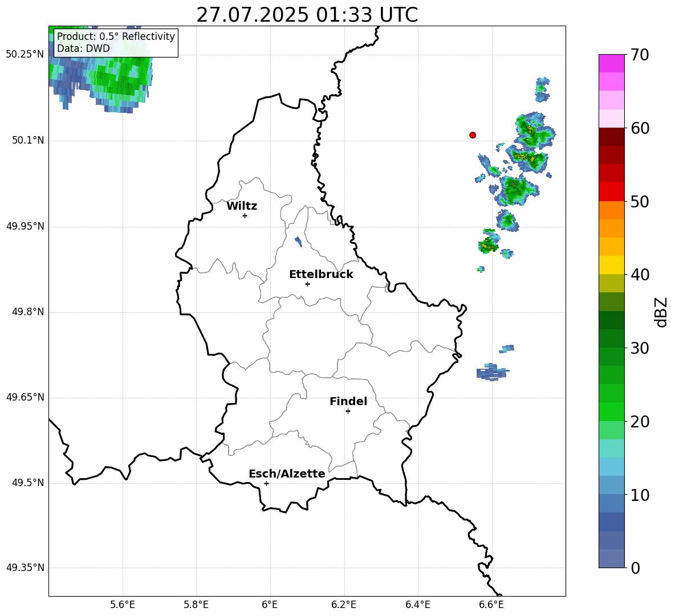Viewport: 675px width, 616px height.
Task: Click the 49.35°N latitude label
Action: click(25, 568)
